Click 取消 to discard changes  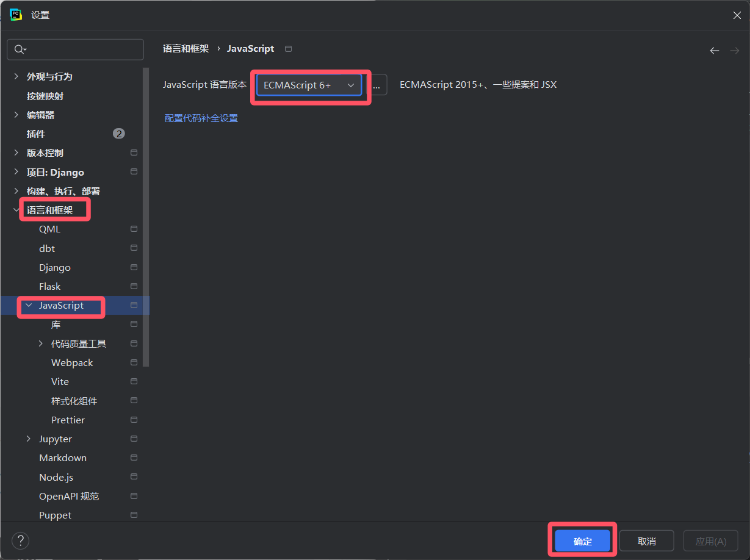click(647, 541)
